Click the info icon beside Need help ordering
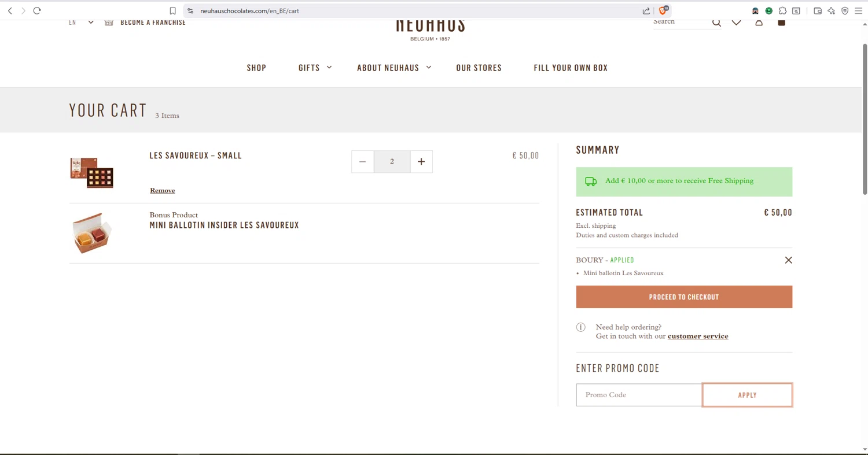The width and height of the screenshot is (868, 455). coord(581,327)
